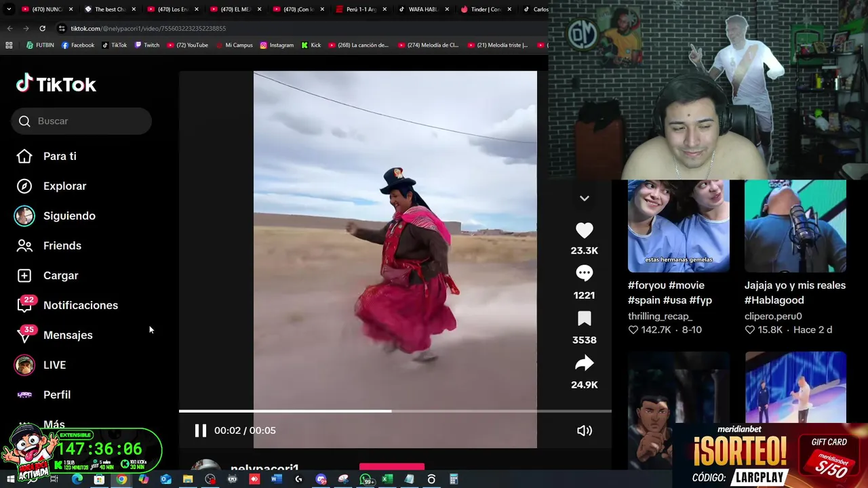Switch to the (470) NUNC YouTube tab

(x=46, y=9)
